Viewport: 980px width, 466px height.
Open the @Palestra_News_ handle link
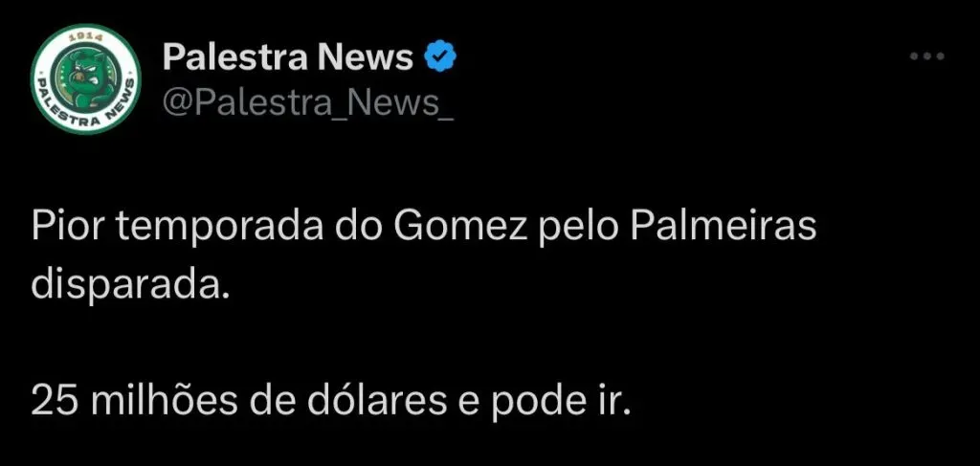coord(308,101)
